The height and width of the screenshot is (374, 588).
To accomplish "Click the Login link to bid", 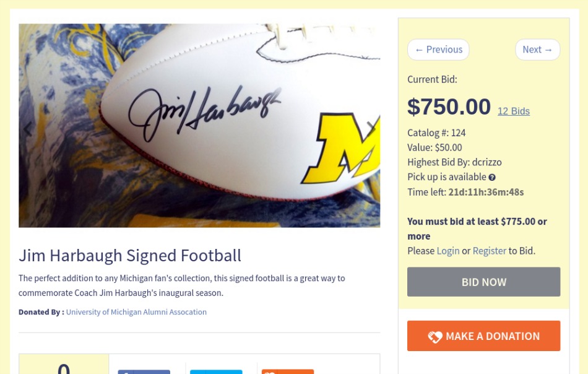I will [448, 251].
